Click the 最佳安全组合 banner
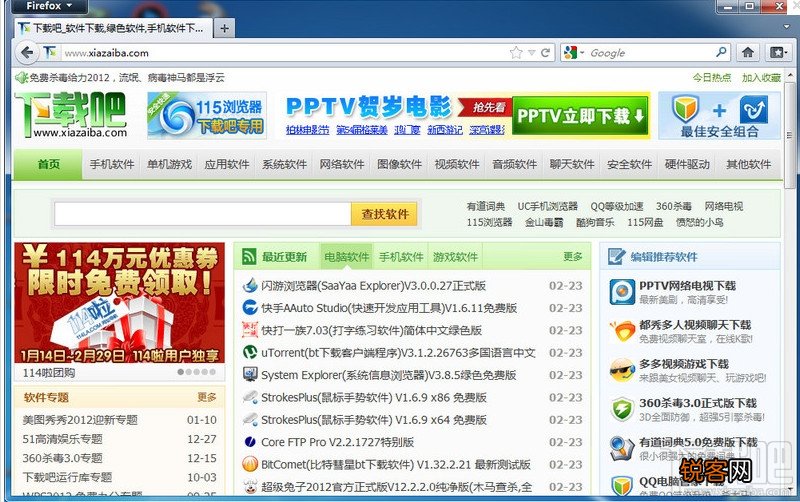Screen dimensions: 800x502 coord(719,116)
